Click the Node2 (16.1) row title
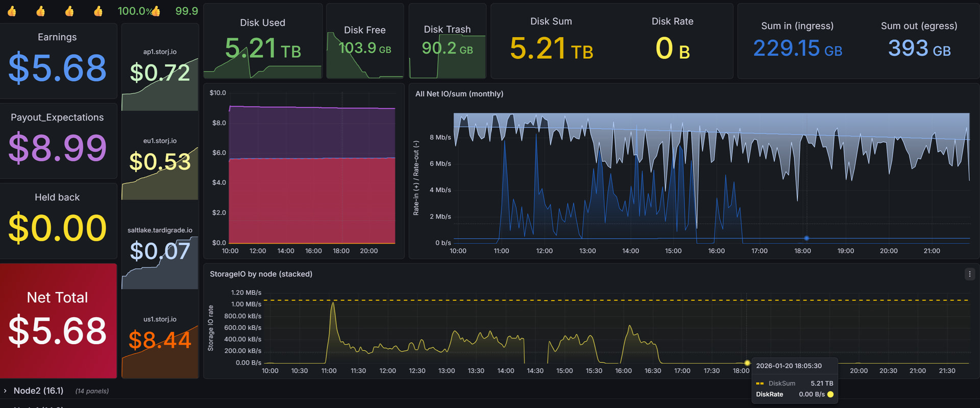The image size is (980, 408). [38, 391]
